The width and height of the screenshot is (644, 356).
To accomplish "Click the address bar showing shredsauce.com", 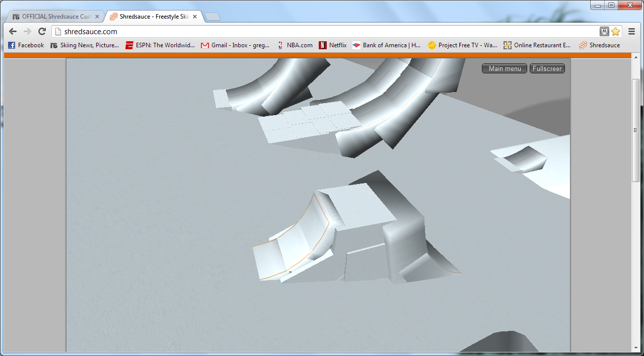I will [x=327, y=32].
